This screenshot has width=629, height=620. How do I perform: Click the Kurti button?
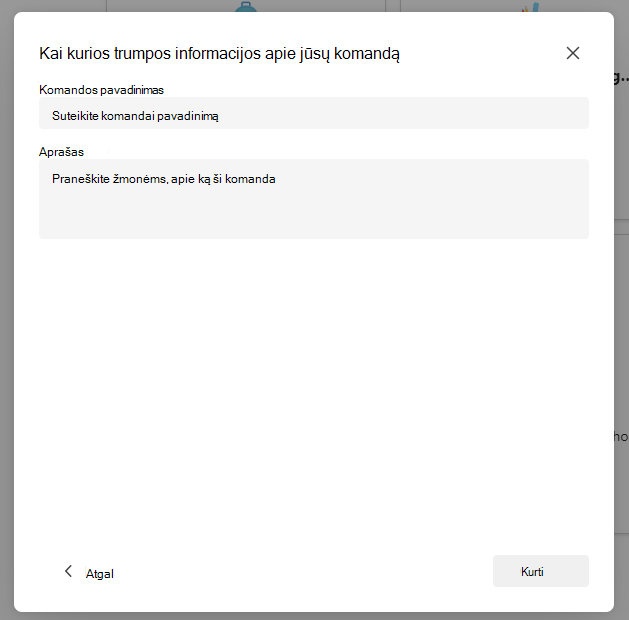[x=541, y=571]
